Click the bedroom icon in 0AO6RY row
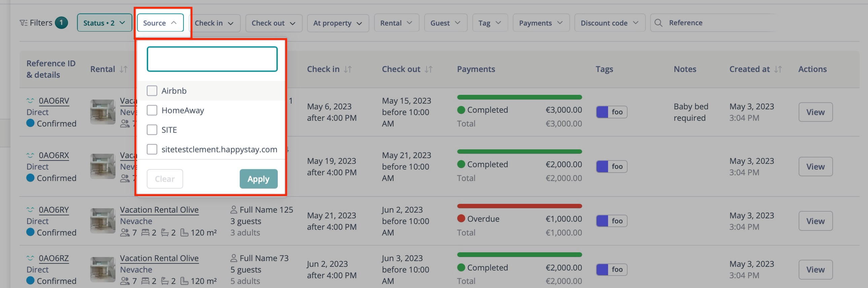Screen dimensions: 868x288 click(145, 233)
